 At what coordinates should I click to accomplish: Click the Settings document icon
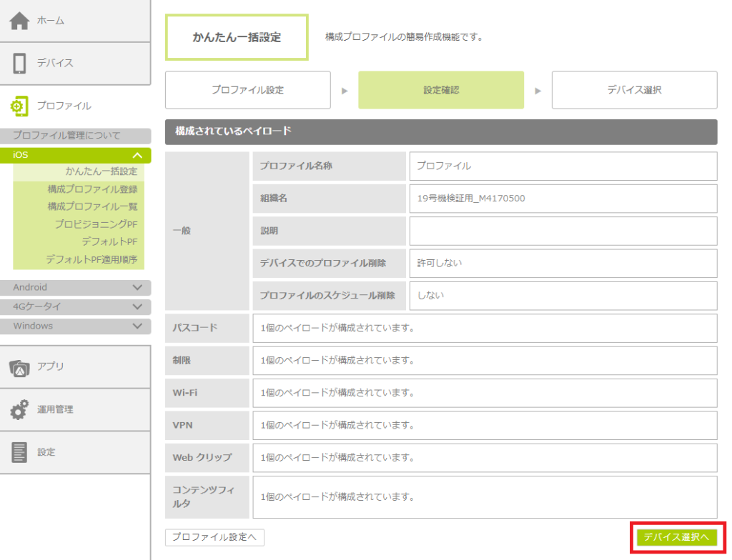click(19, 452)
